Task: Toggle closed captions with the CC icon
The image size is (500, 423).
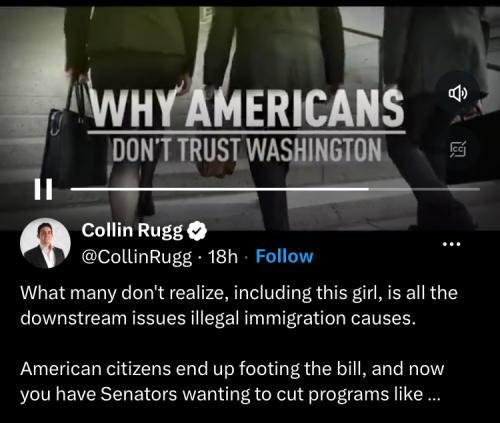Action: pos(458,149)
